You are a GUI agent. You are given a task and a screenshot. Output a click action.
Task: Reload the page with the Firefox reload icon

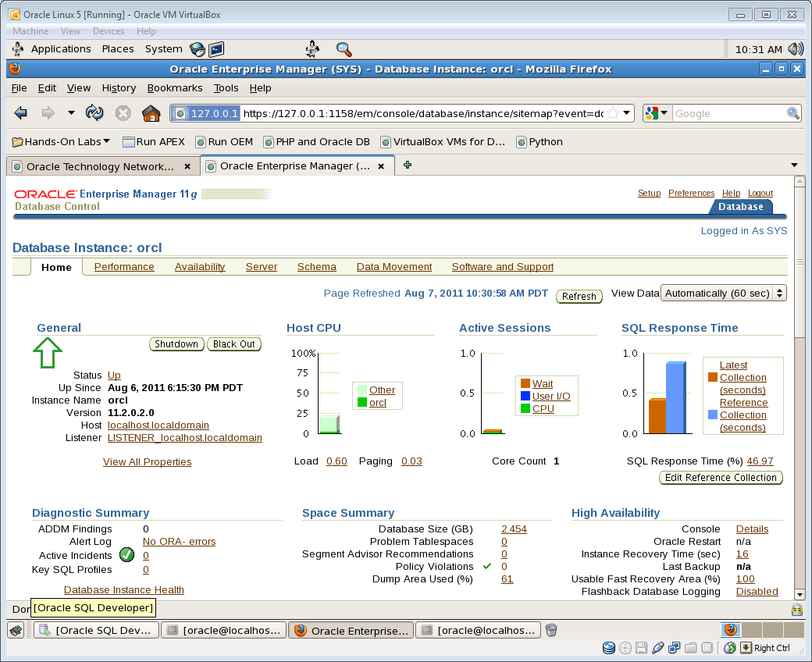[94, 113]
